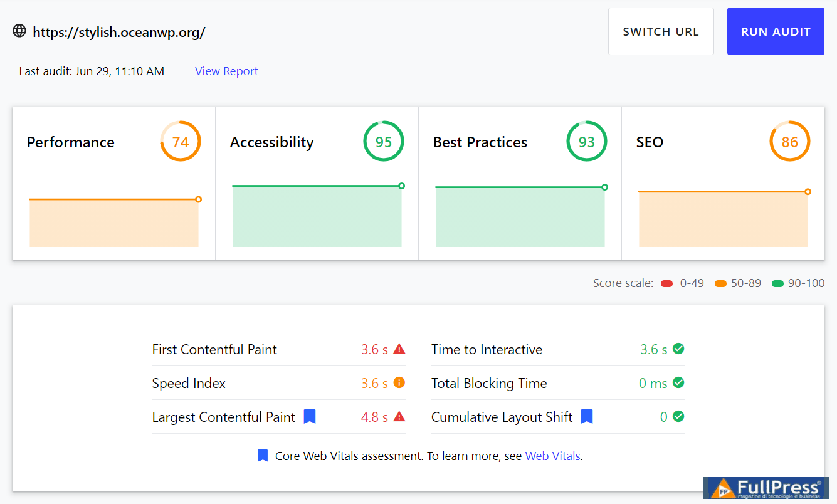Screen dimensions: 837x504
Task: Select the Best Practices score gauge showing 93
Action: point(587,142)
